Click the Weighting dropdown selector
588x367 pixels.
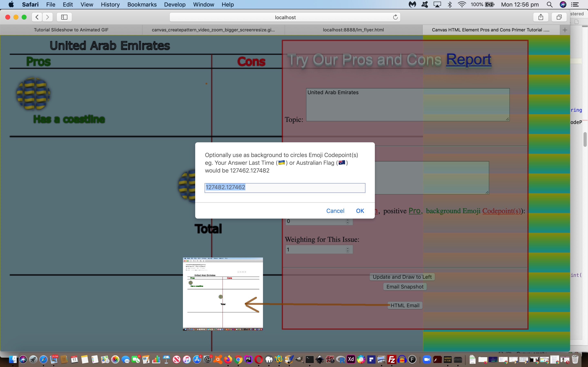[x=318, y=250]
